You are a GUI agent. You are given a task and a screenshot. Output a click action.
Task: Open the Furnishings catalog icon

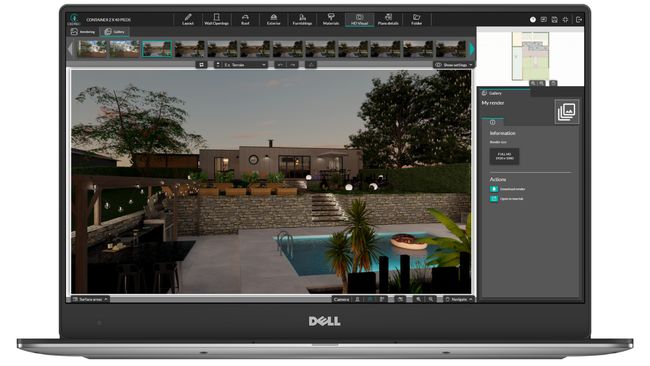302,19
